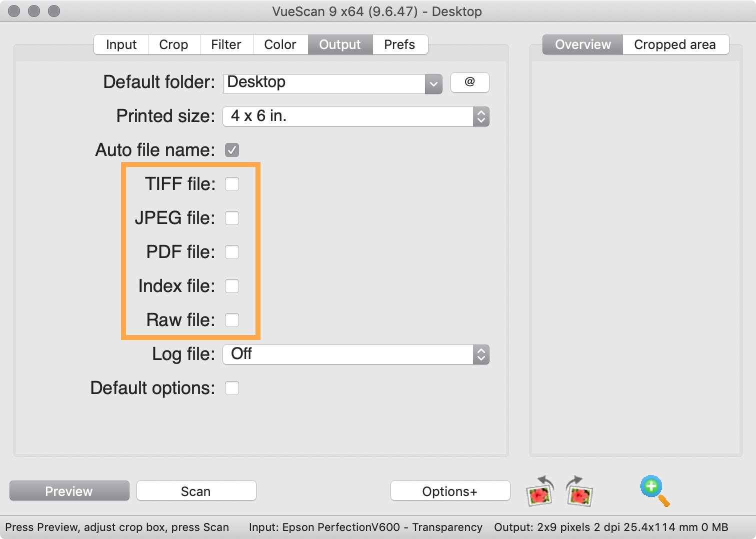Enable the JPEG file checkbox
Screen dimensions: 756x539
coord(232,218)
